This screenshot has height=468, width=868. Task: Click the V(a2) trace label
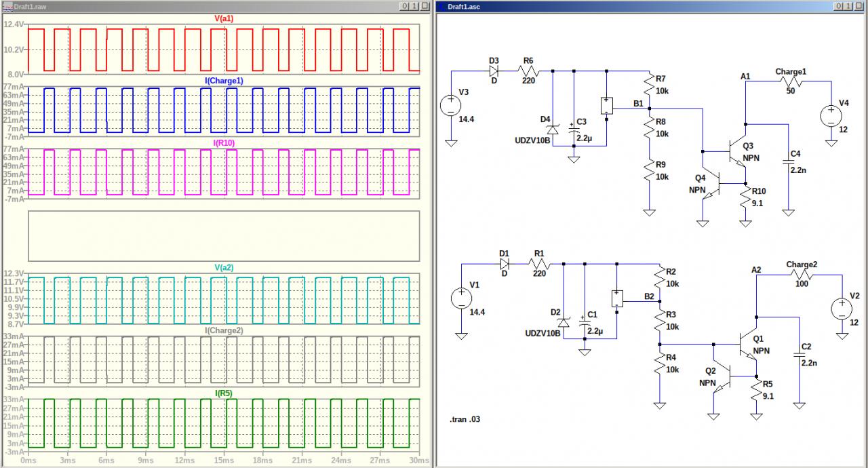click(x=224, y=268)
